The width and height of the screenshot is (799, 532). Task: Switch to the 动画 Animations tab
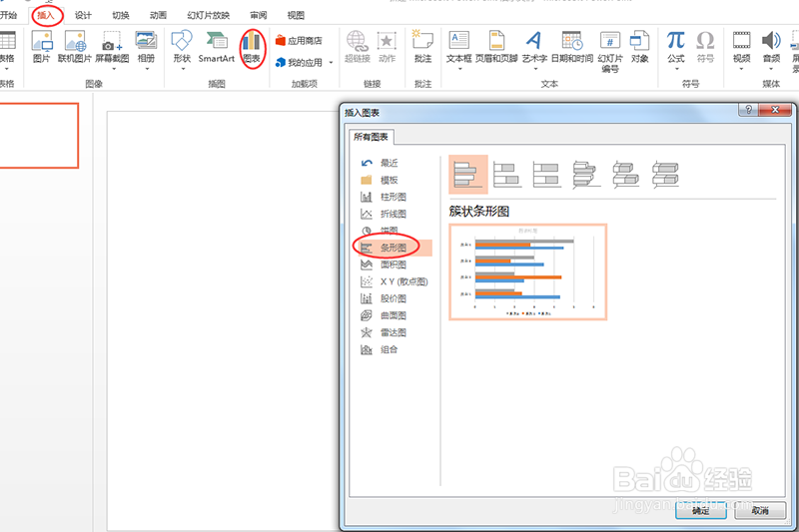coord(158,15)
